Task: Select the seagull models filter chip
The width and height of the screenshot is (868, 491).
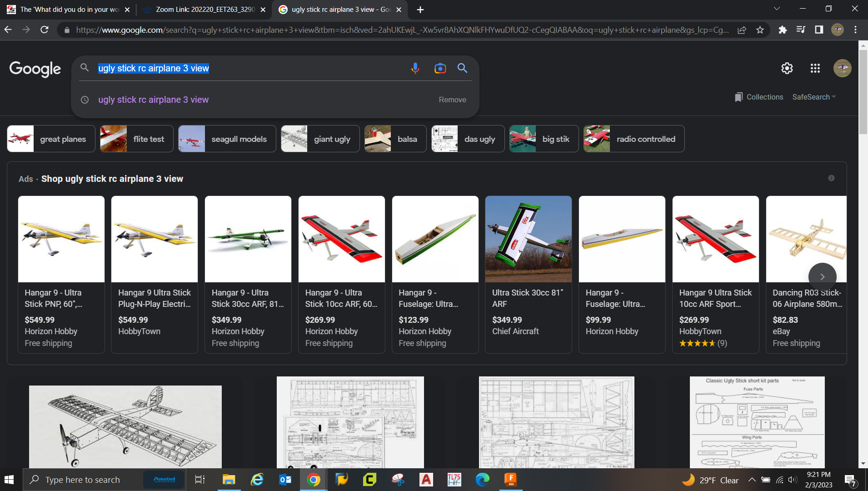Action: click(227, 139)
